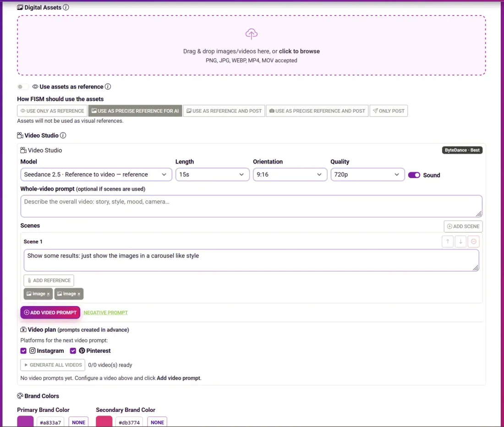Uncheck the Pinterest platform checkbox
Viewport: 504px width, 427px height.
point(73,350)
